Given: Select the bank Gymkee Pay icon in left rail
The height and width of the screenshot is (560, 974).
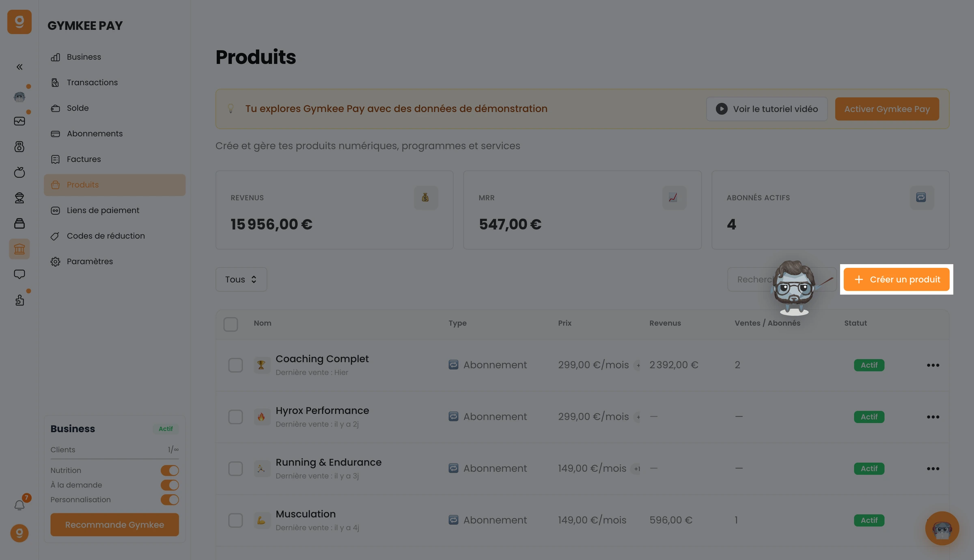Looking at the screenshot, I should (x=19, y=249).
